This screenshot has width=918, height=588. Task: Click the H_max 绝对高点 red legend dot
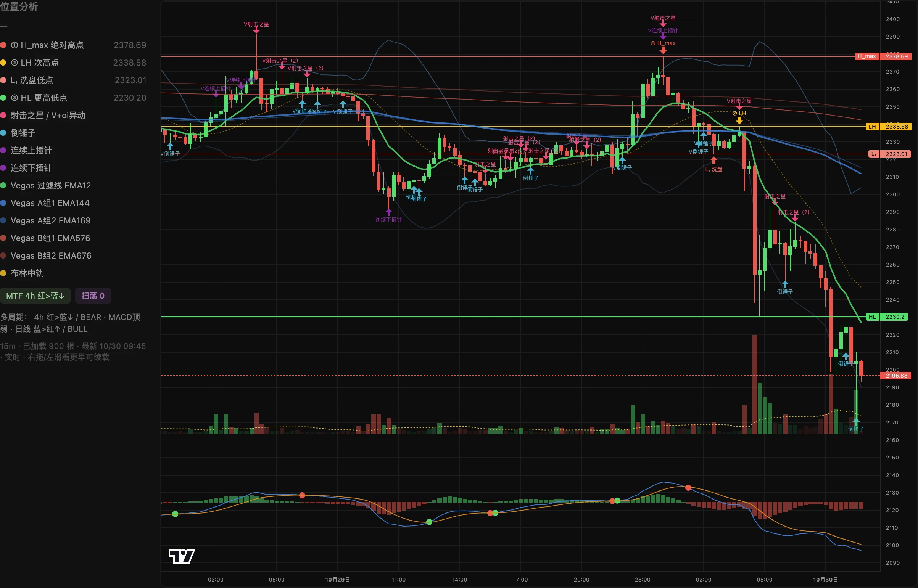pyautogui.click(x=3, y=45)
